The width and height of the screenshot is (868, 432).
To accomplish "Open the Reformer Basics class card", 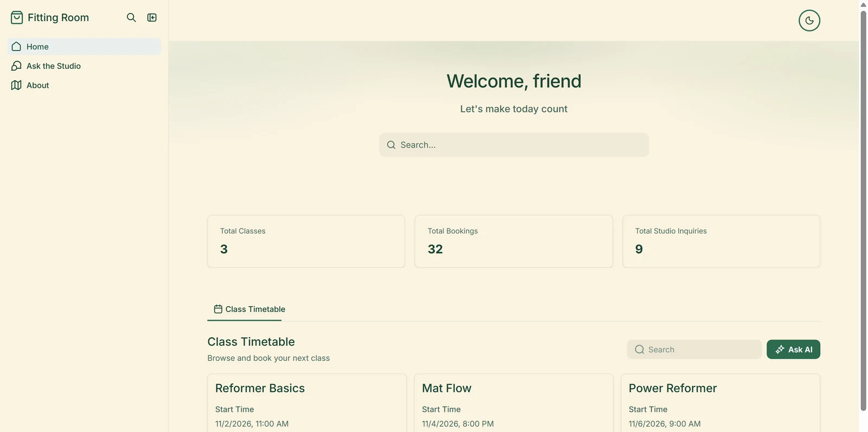I will tap(307, 403).
